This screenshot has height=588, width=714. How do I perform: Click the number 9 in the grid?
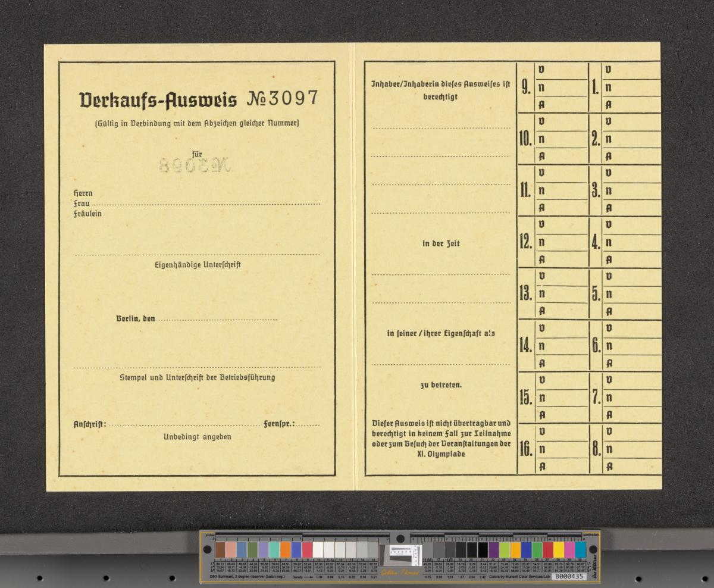point(526,89)
